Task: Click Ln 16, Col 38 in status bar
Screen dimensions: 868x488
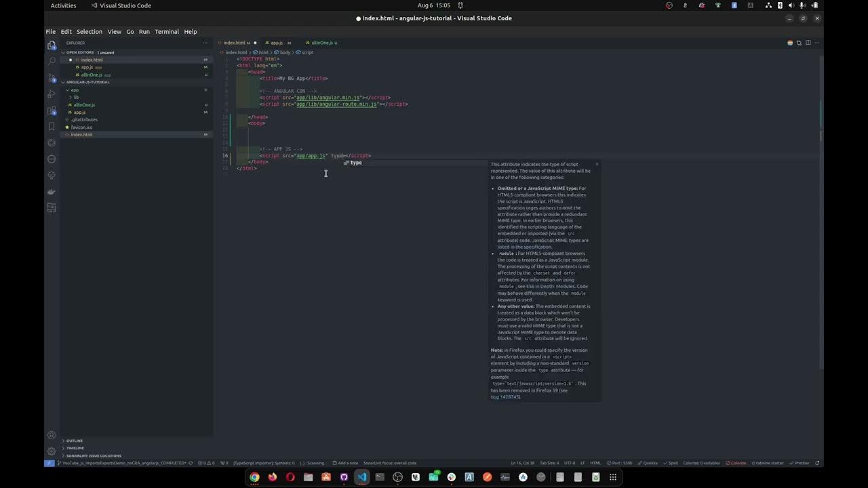Action: [x=524, y=463]
